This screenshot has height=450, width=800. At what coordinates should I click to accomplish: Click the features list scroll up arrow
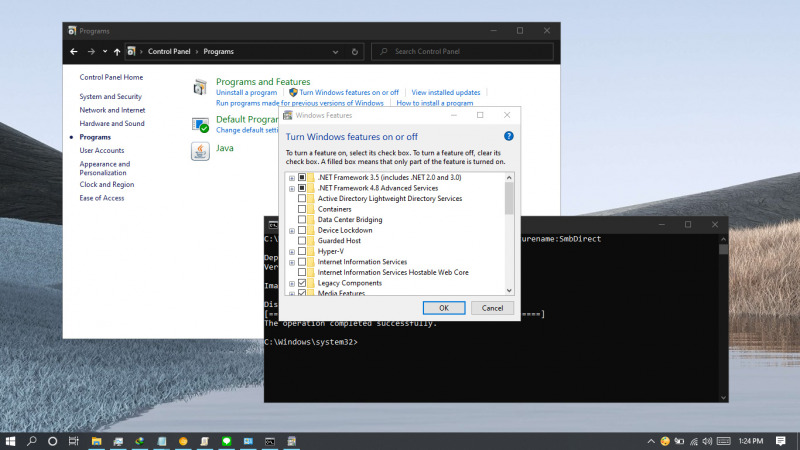click(509, 177)
